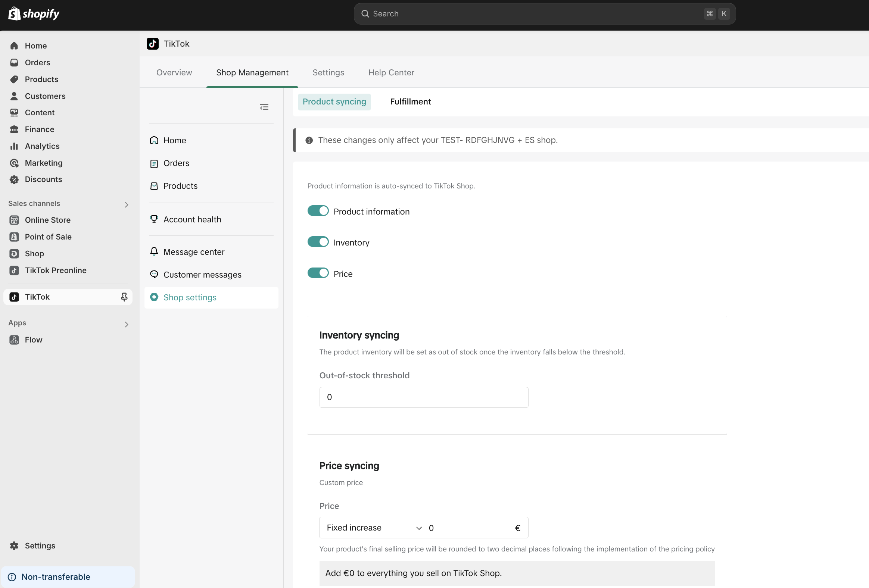Click the TikTok Orders list icon
Image resolution: width=869 pixels, height=588 pixels.
coord(154,164)
